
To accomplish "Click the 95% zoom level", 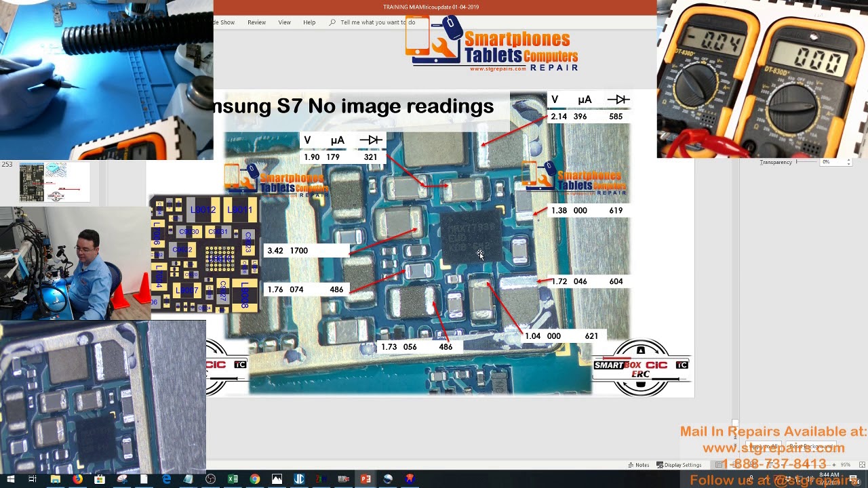I will (846, 465).
